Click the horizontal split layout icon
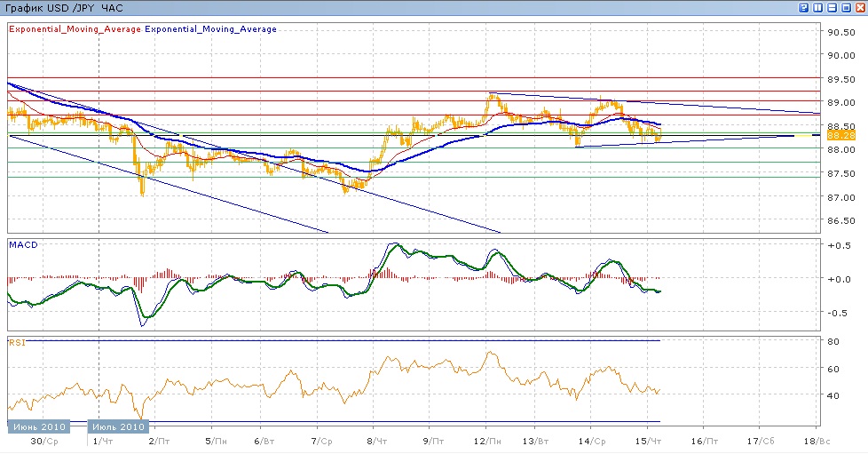Image resolution: width=868 pixels, height=454 pixels. (x=832, y=7)
